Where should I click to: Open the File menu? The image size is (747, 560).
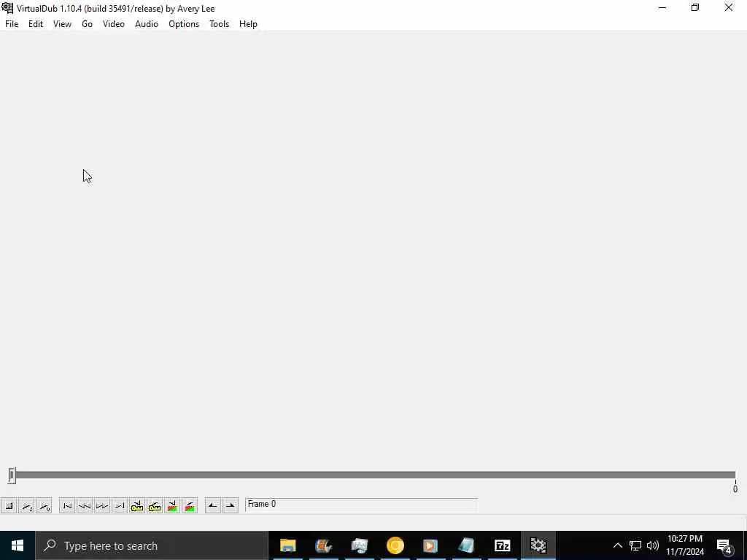(12, 24)
